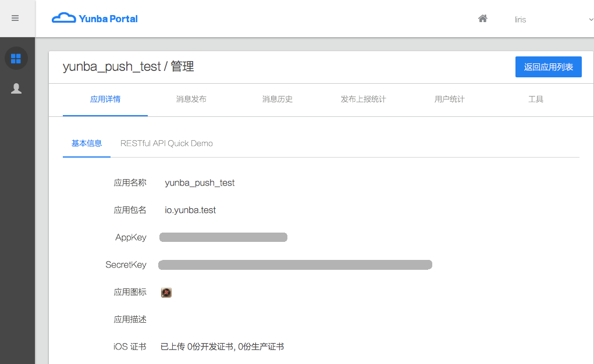This screenshot has width=594, height=364.
Task: Click the iOS certificate status text
Action: click(222, 347)
